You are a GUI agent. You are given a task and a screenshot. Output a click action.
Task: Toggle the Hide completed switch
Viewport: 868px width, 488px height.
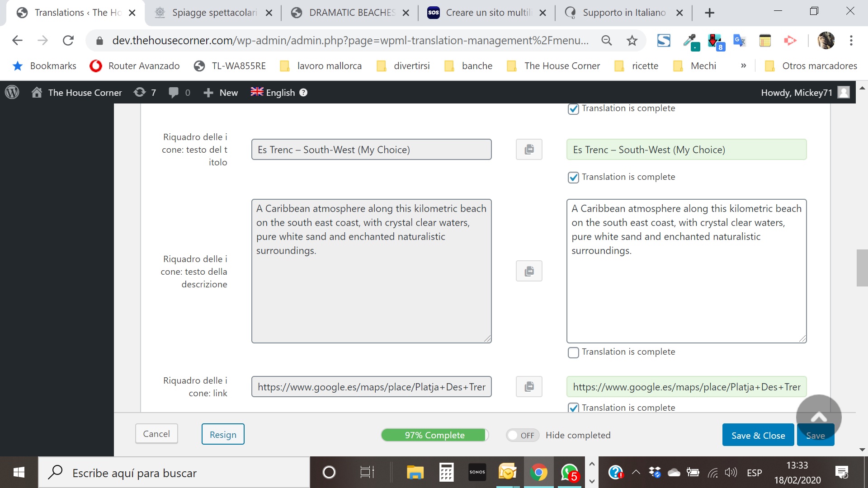pyautogui.click(x=522, y=435)
